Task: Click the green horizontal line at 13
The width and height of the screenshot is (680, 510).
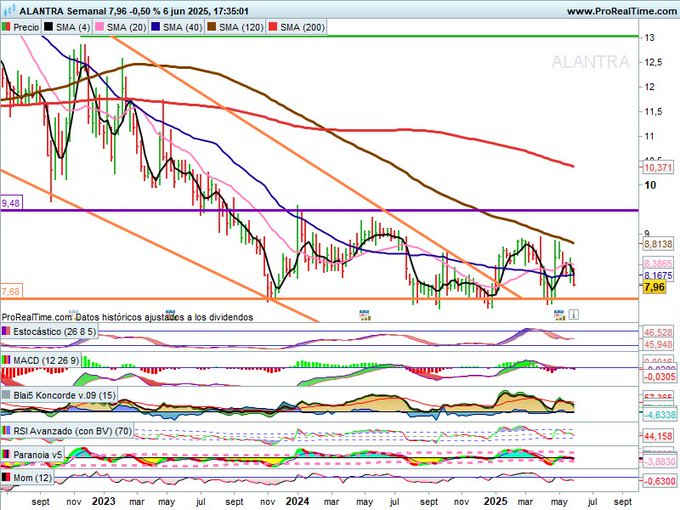Action: (360, 36)
